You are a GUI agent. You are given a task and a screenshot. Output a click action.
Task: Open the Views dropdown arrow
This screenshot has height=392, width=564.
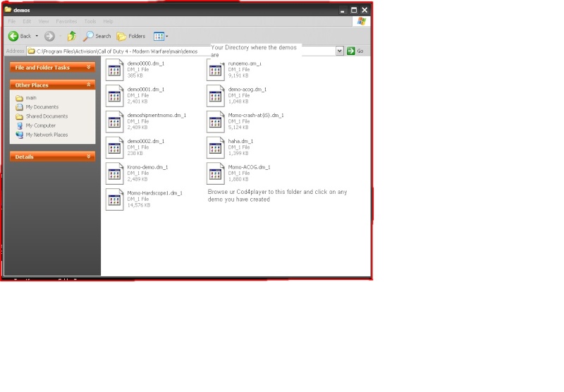pyautogui.click(x=167, y=36)
